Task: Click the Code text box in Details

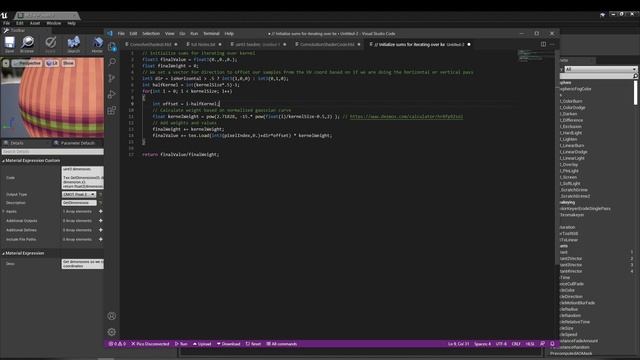Action: (x=82, y=178)
